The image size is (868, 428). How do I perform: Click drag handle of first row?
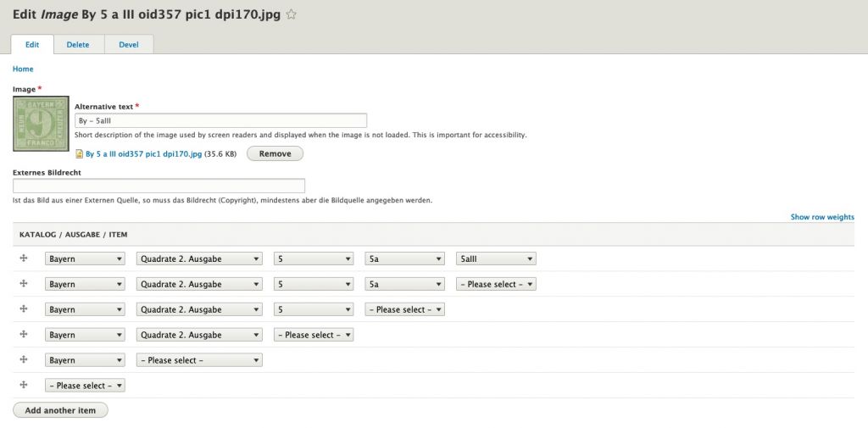click(x=24, y=258)
